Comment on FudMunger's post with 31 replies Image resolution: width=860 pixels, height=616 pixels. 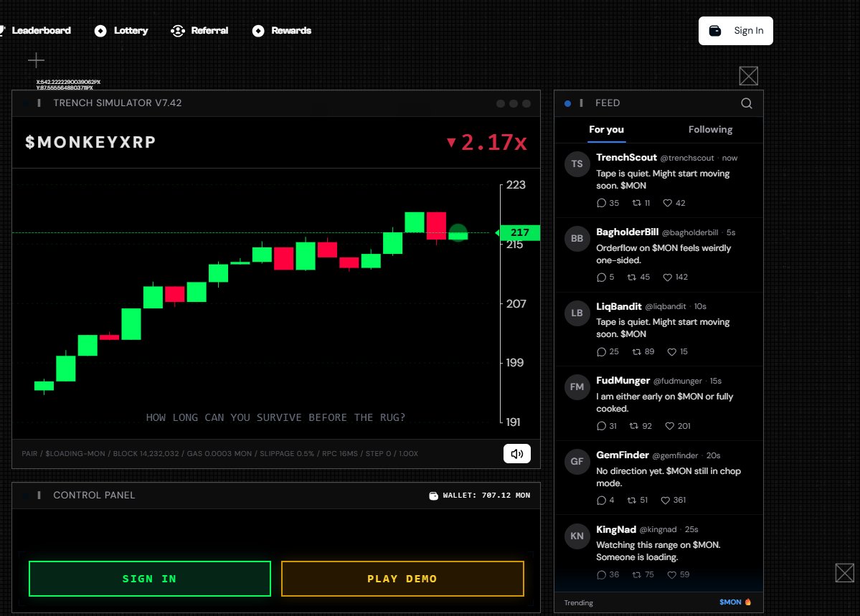(x=607, y=426)
